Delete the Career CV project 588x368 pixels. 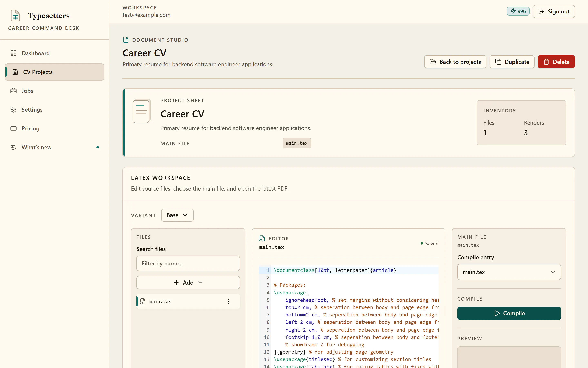pos(556,62)
